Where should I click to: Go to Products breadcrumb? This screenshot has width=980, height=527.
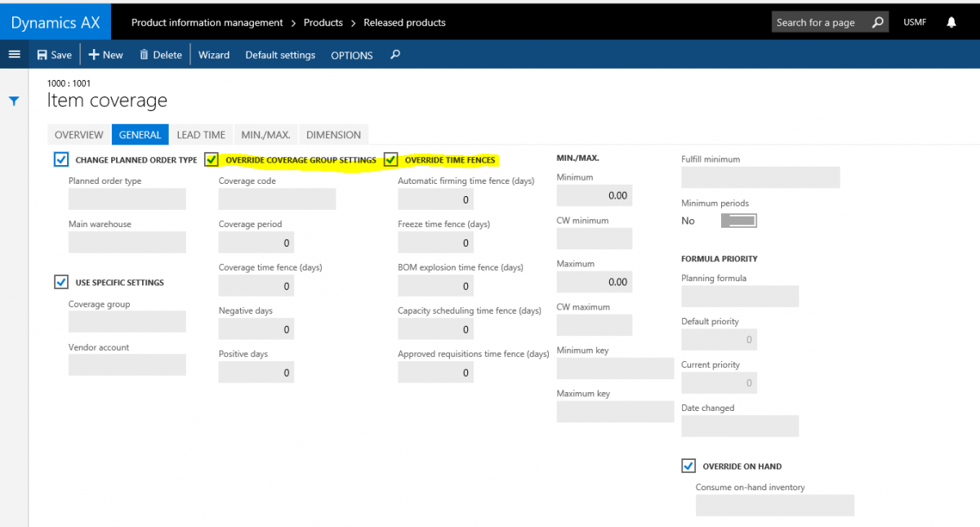click(x=323, y=23)
